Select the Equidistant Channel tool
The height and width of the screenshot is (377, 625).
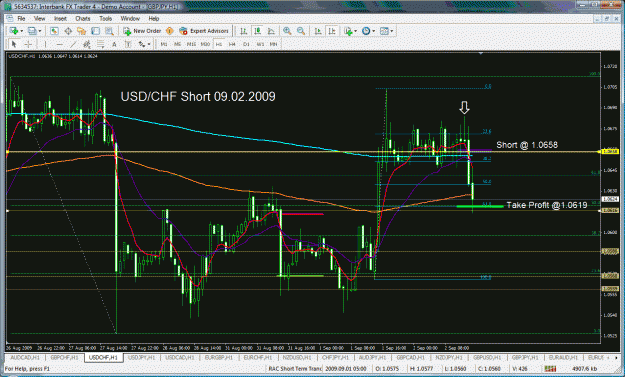[x=86, y=44]
